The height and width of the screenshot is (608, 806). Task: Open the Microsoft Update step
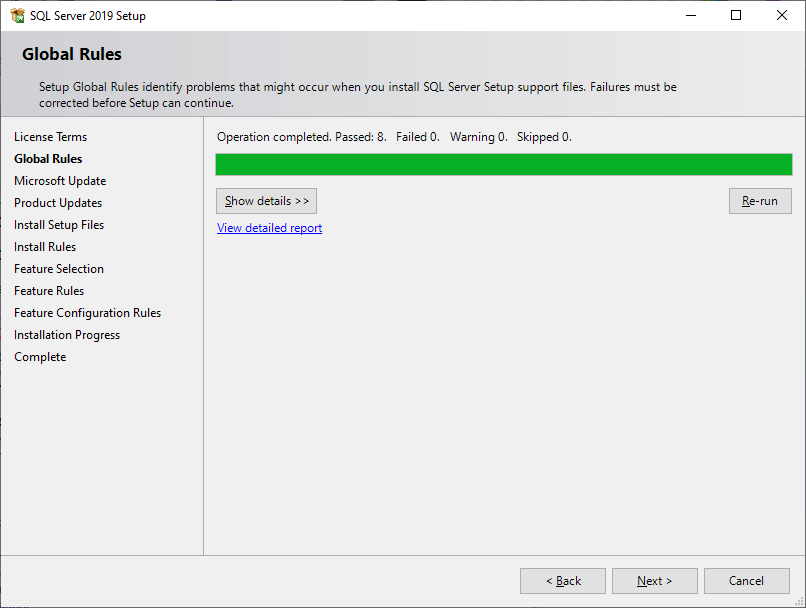point(60,180)
